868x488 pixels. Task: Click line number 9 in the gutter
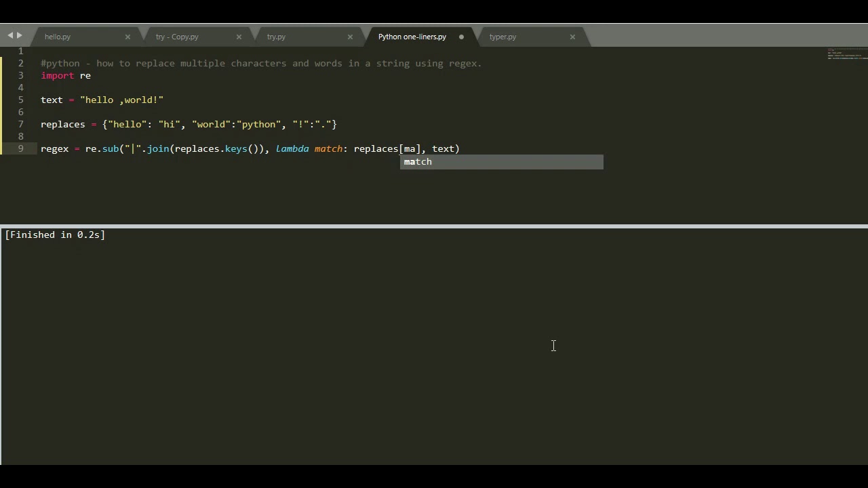tap(21, 148)
